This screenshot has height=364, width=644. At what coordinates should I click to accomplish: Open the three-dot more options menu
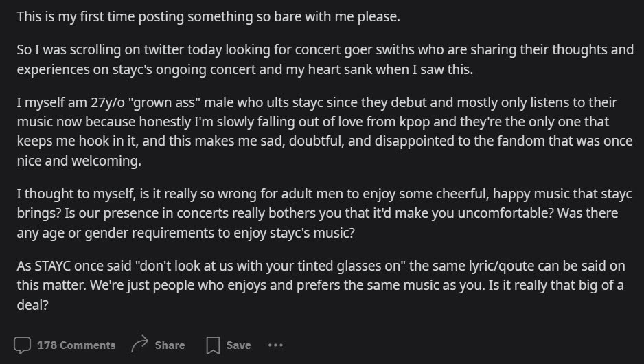click(275, 345)
